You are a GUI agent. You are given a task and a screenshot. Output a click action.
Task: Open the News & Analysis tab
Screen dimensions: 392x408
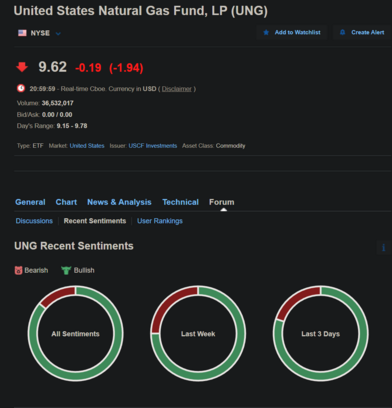119,202
